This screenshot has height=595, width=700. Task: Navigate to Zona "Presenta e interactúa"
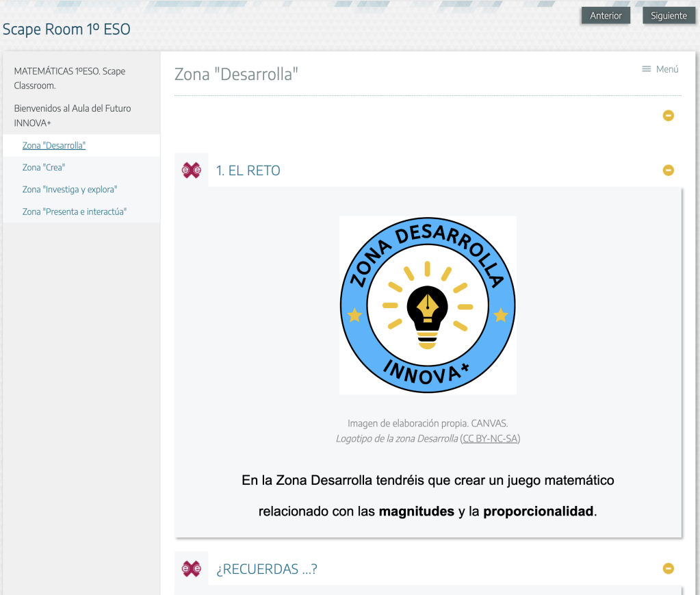(75, 212)
